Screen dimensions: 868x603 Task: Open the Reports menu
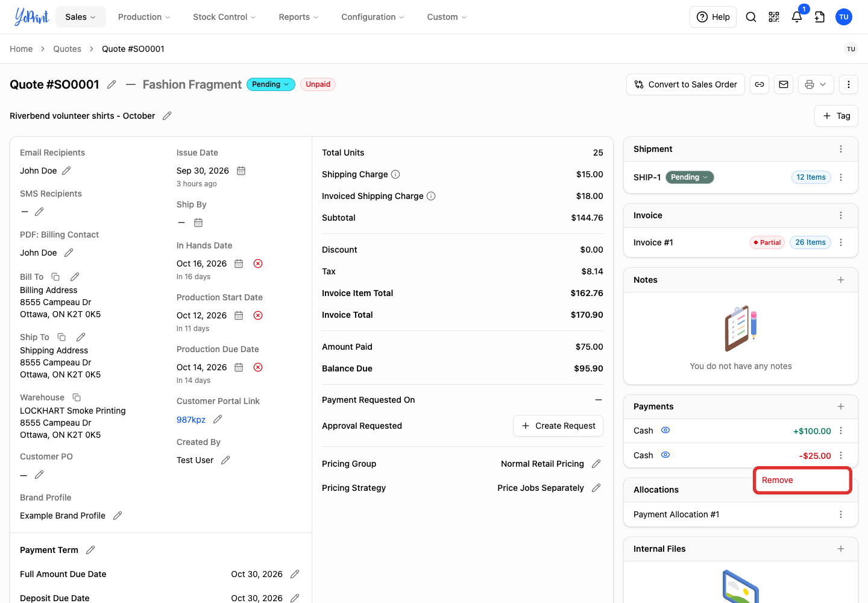298,17
